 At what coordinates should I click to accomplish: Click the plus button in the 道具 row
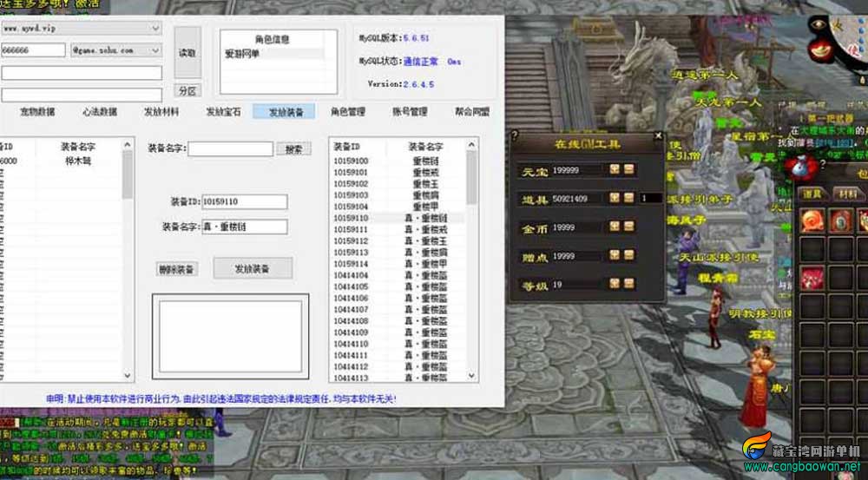click(x=615, y=198)
